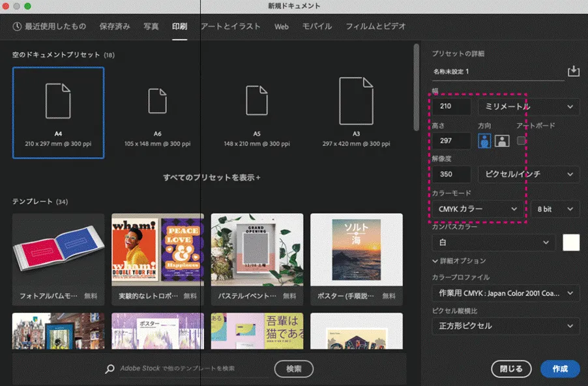Image resolution: width=588 pixels, height=386 pixels.
Task: Click the recent files clock icon
Action: pos(19,27)
